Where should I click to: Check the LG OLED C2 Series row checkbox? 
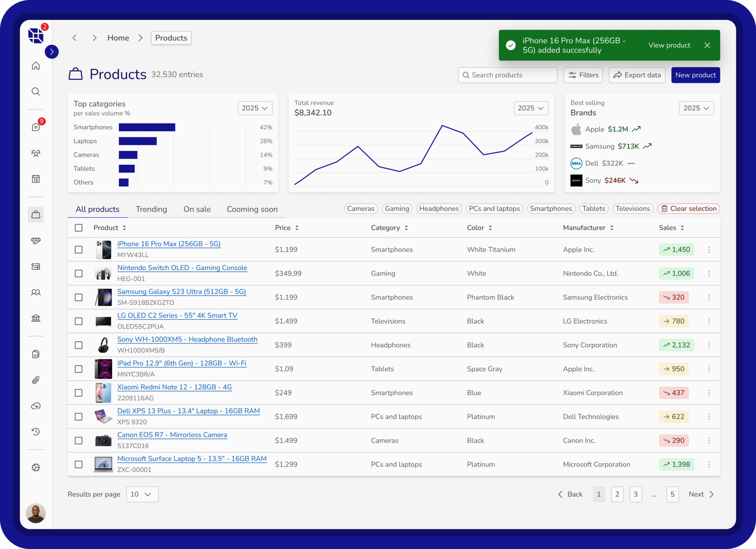point(79,321)
